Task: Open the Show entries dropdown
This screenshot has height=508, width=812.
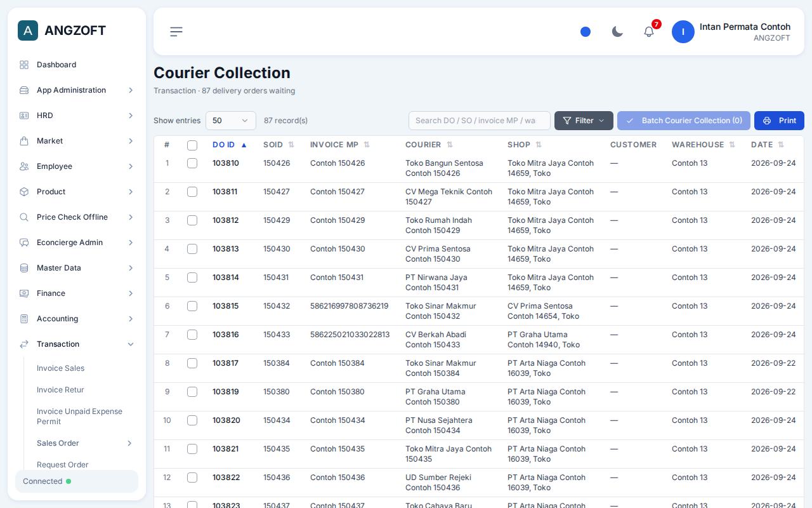Action: [231, 121]
